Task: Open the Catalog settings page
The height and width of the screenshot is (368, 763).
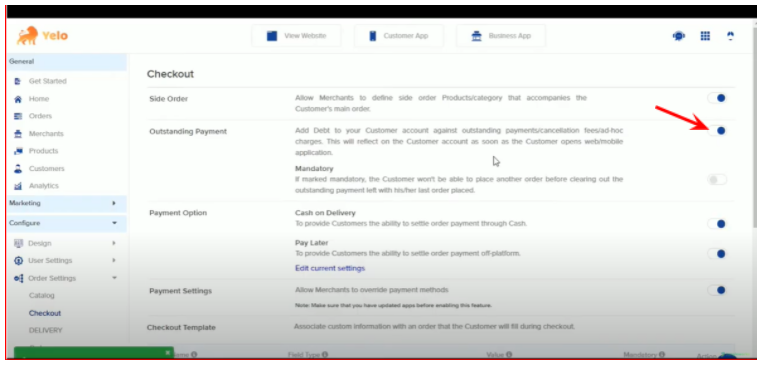Action: pyautogui.click(x=42, y=295)
